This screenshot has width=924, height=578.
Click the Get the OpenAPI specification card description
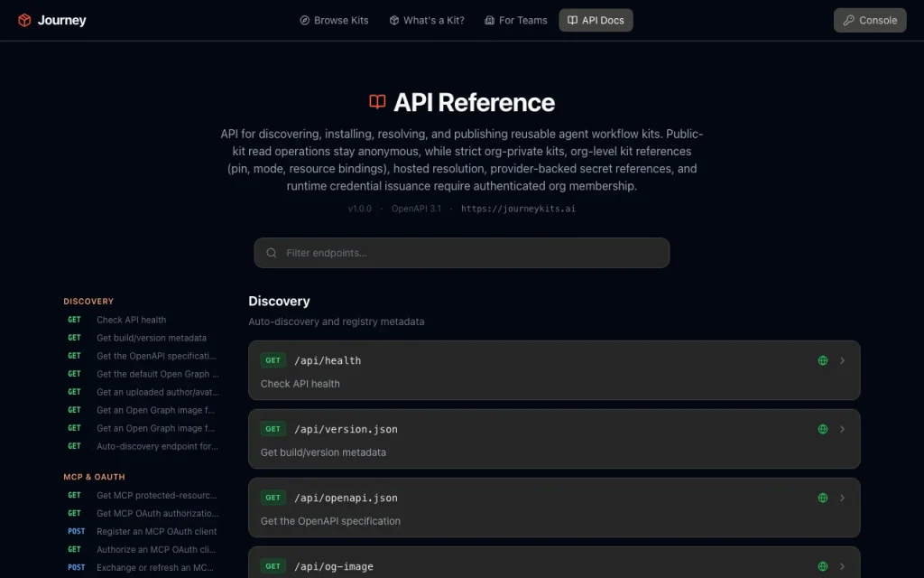(x=330, y=521)
